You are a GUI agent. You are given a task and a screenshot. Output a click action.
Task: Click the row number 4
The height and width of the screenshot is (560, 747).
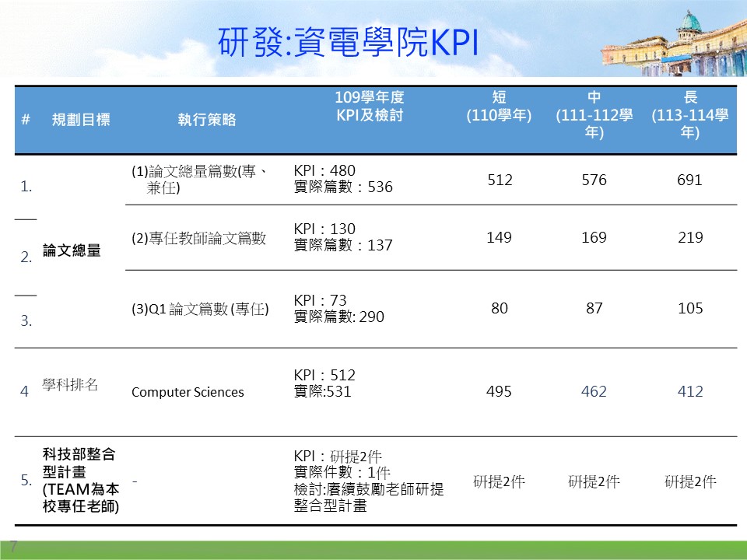click(x=24, y=391)
